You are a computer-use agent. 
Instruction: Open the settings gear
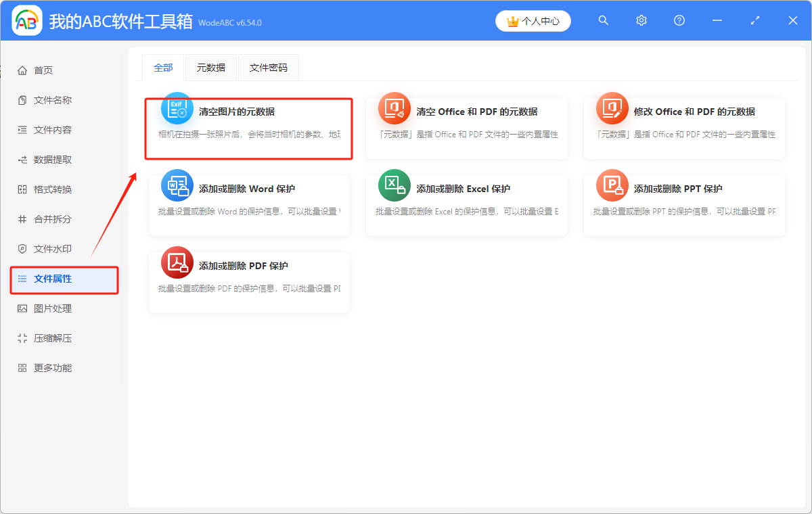[641, 20]
